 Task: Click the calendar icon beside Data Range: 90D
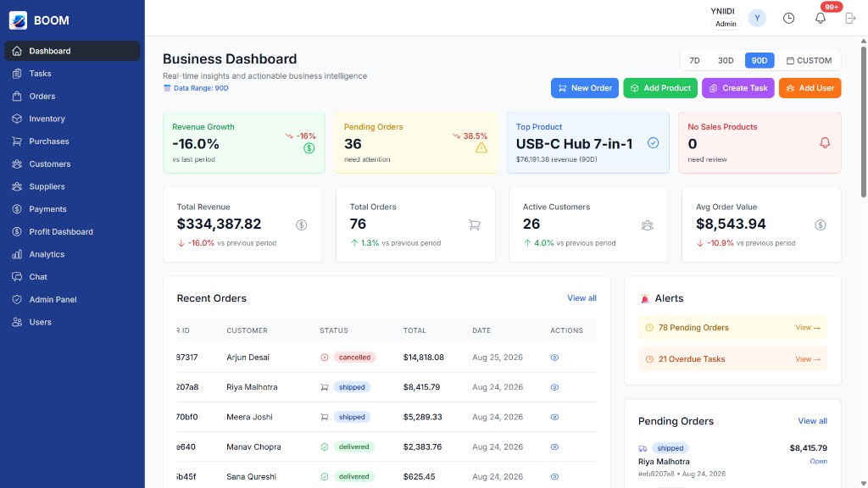[167, 88]
